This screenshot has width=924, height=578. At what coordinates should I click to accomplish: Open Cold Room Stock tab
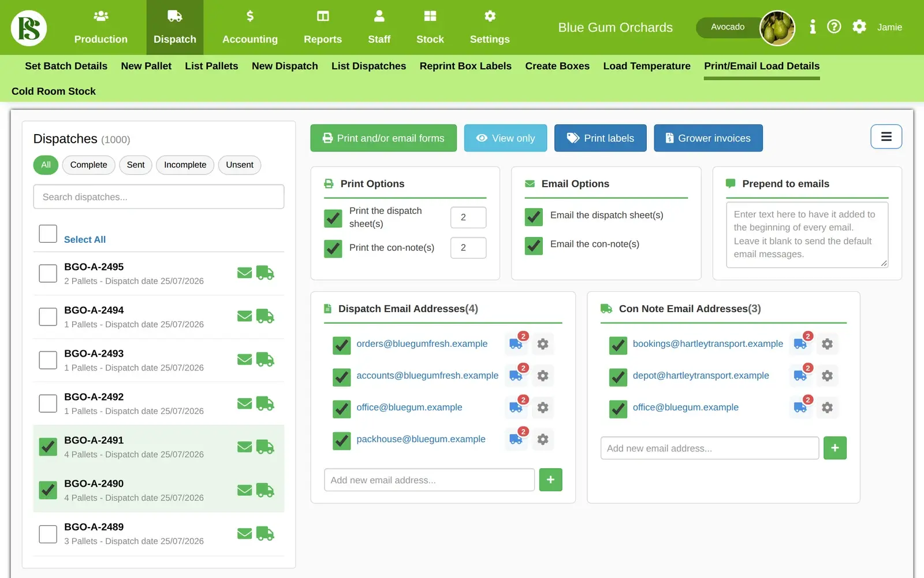[x=54, y=91]
